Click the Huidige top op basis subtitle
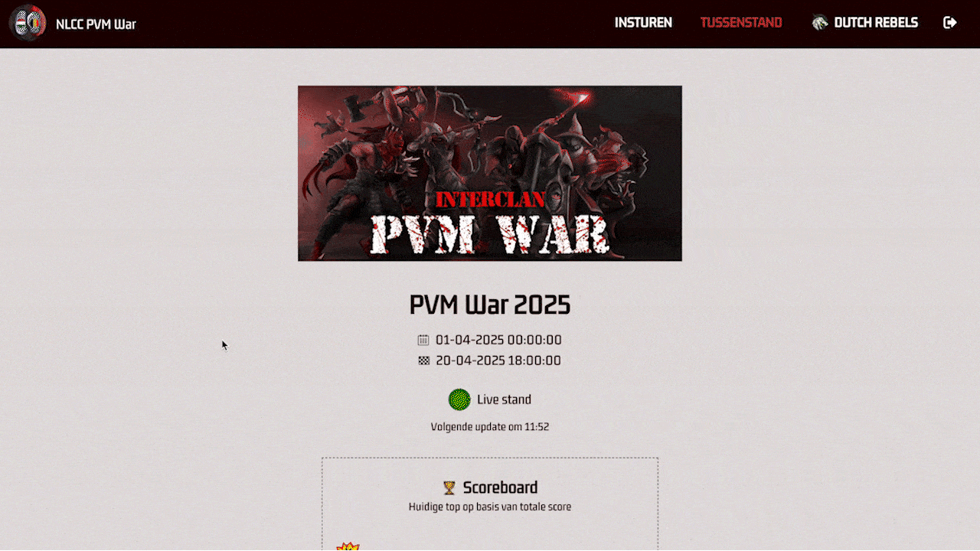 (490, 507)
